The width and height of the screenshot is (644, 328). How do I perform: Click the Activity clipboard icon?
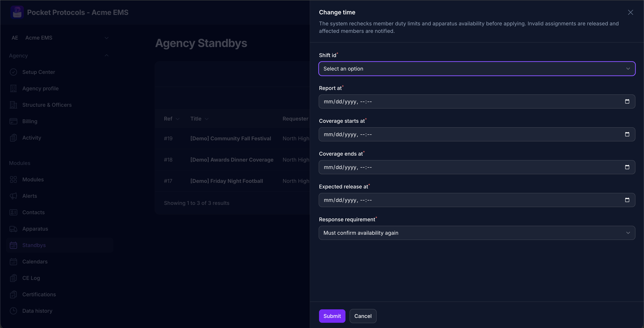pos(13,138)
